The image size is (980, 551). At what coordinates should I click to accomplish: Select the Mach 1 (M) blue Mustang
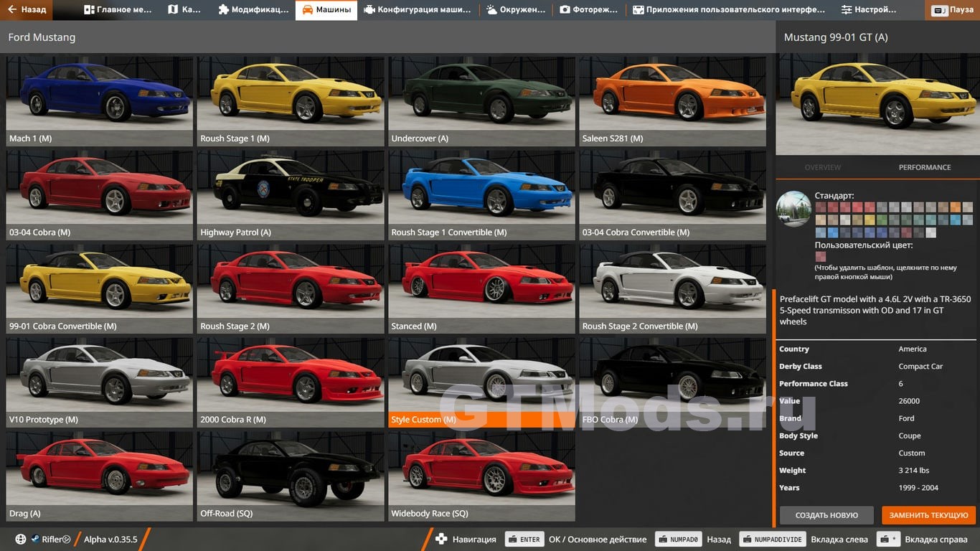pos(100,101)
